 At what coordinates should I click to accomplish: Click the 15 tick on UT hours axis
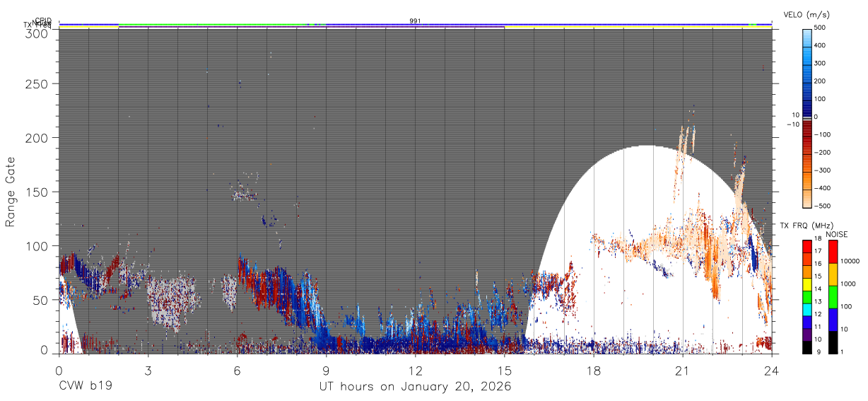tap(504, 370)
